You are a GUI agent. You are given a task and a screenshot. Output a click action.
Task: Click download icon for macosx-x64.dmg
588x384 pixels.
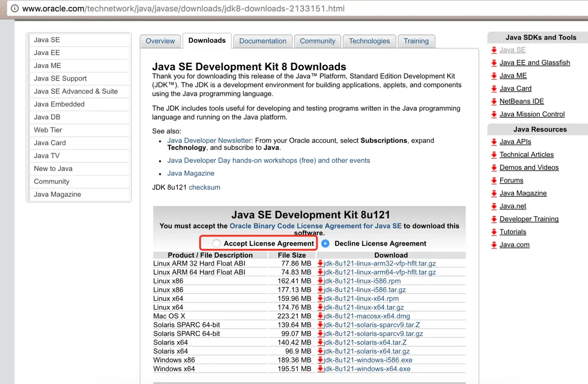click(320, 316)
